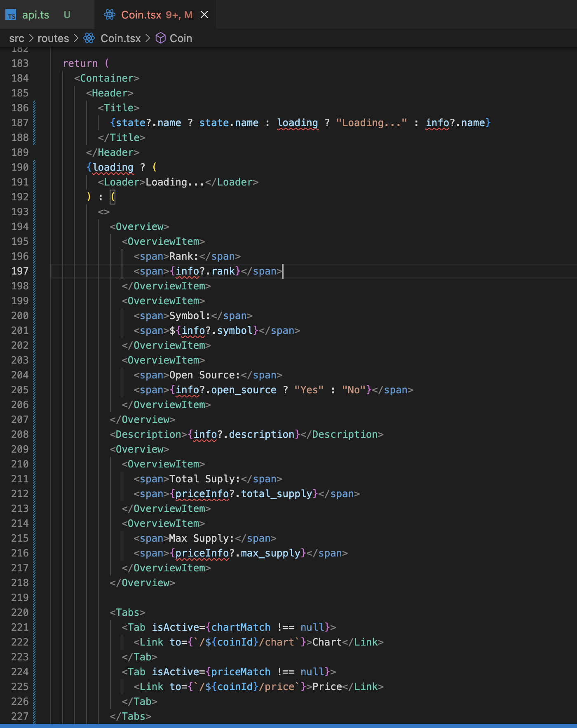
Task: Click the "Loading..." string on line 187
Action: [x=372, y=123]
